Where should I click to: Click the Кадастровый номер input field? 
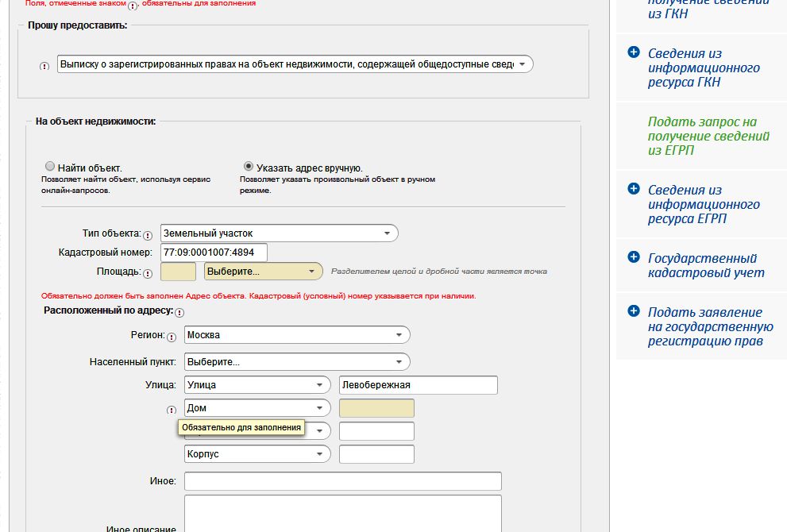[214, 253]
